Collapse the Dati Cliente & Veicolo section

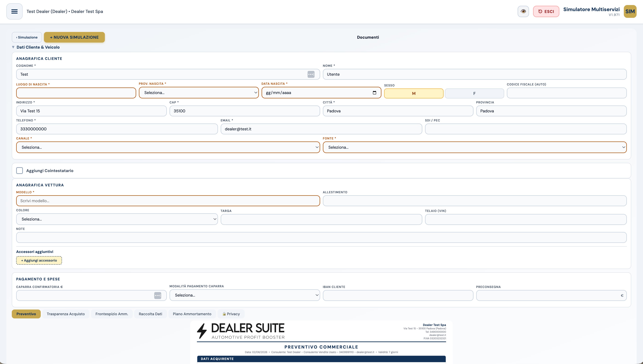(x=36, y=47)
